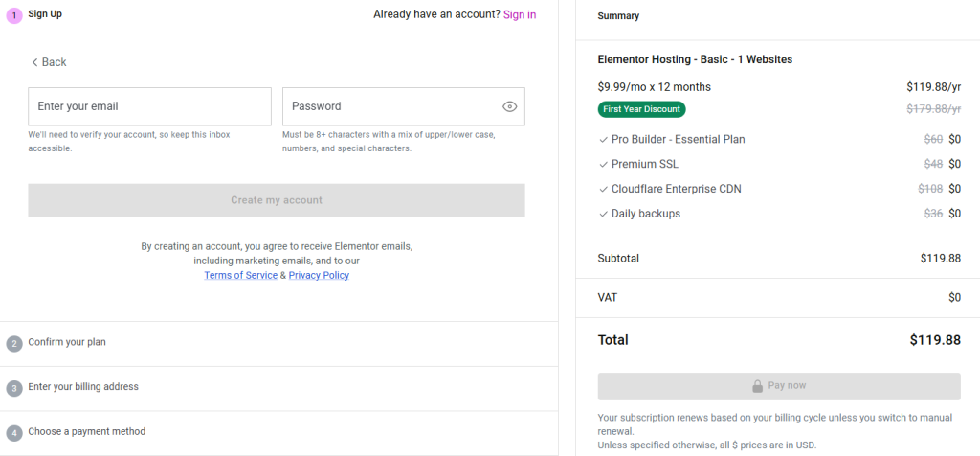
Task: Click the Pay now button
Action: [x=779, y=386]
